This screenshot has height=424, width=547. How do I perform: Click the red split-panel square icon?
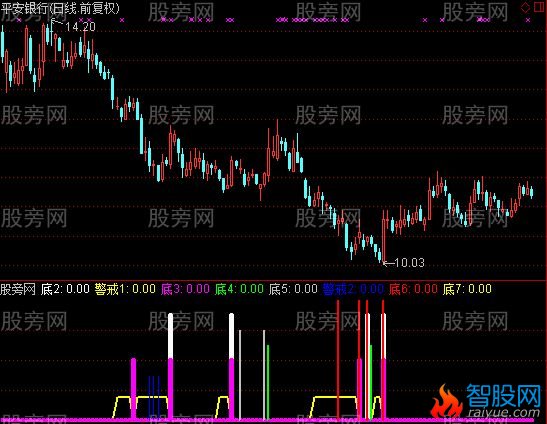click(539, 7)
